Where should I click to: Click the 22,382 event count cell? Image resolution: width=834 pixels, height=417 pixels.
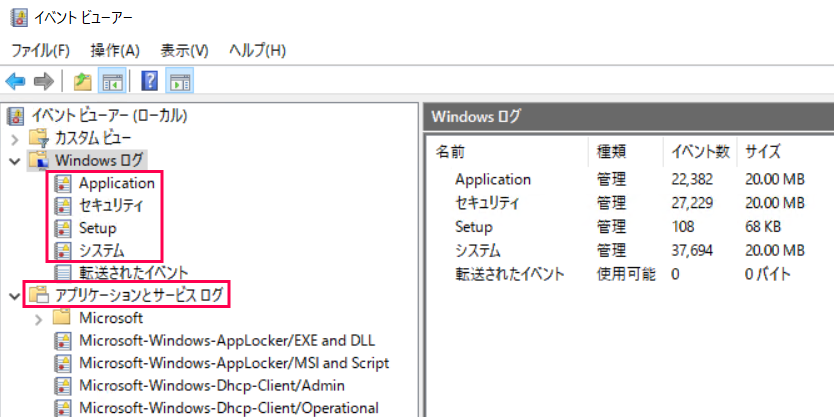pyautogui.click(x=691, y=179)
